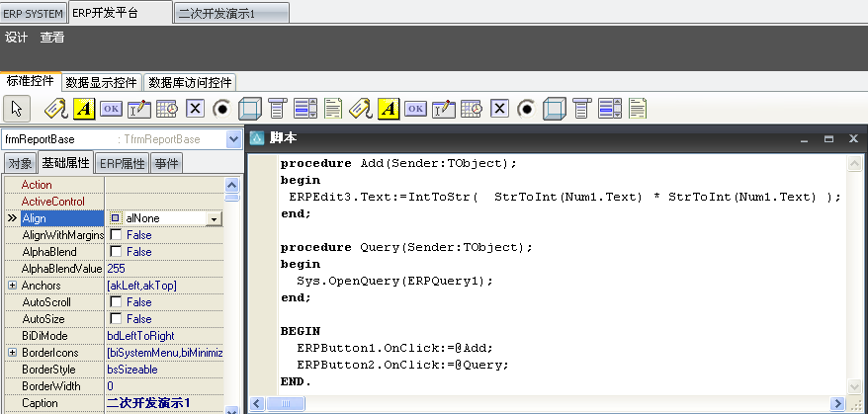Minimize the 脚本 script window
868x414 pixels.
804,139
